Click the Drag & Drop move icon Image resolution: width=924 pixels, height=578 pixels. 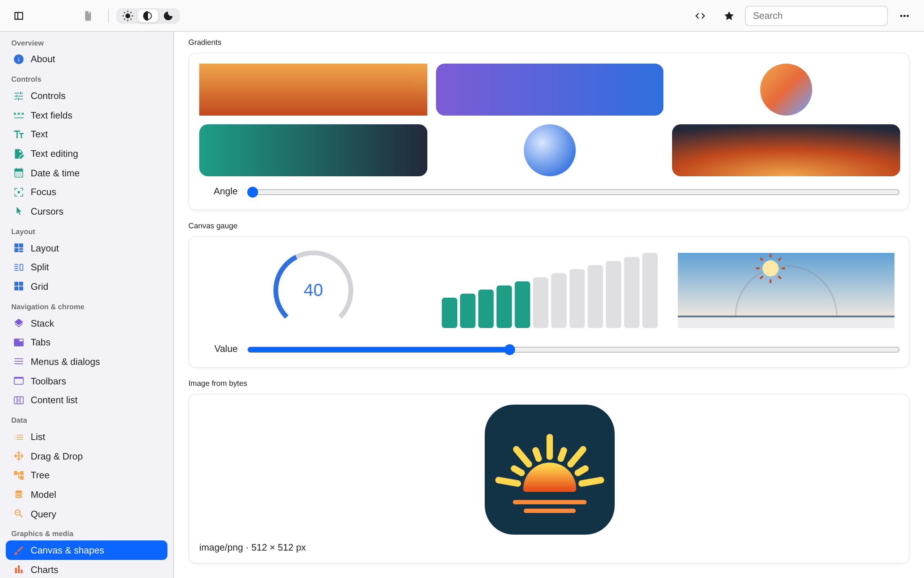[19, 456]
